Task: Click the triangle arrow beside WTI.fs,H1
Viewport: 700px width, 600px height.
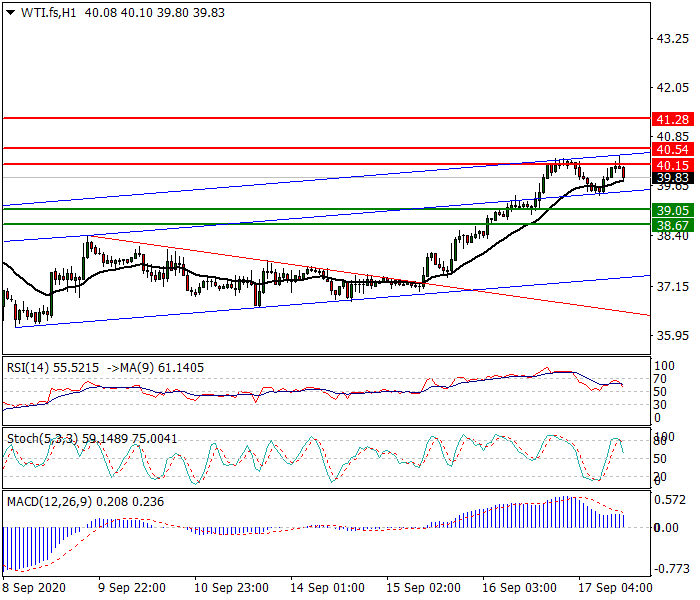Action: [10, 13]
